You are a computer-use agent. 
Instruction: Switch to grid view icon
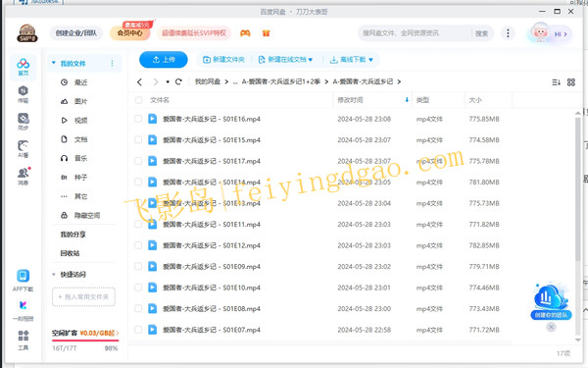[570, 82]
